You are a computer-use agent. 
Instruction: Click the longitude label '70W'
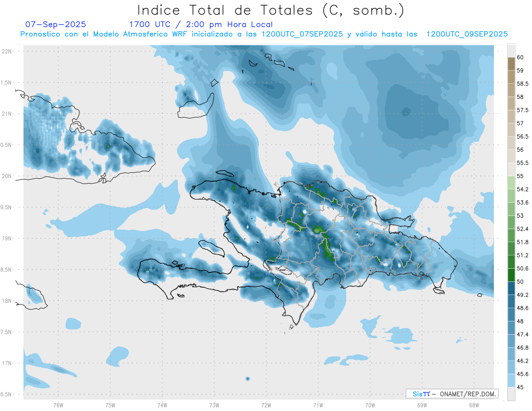pos(370,405)
